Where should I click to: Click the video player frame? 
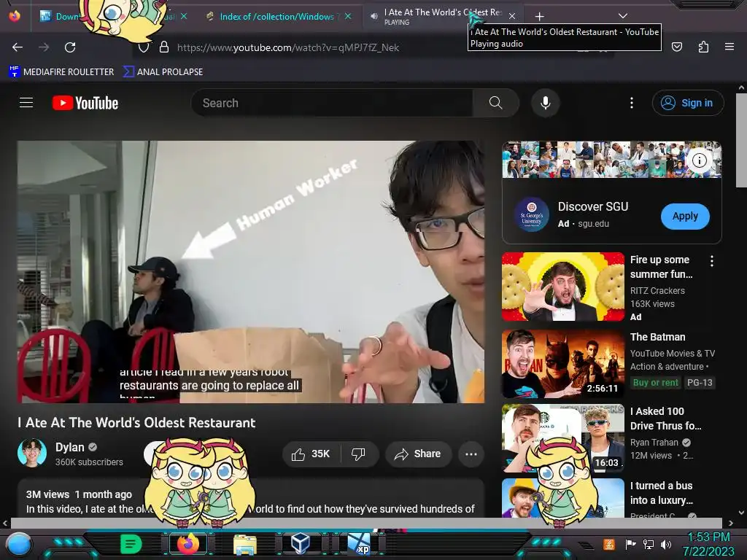coord(251,272)
